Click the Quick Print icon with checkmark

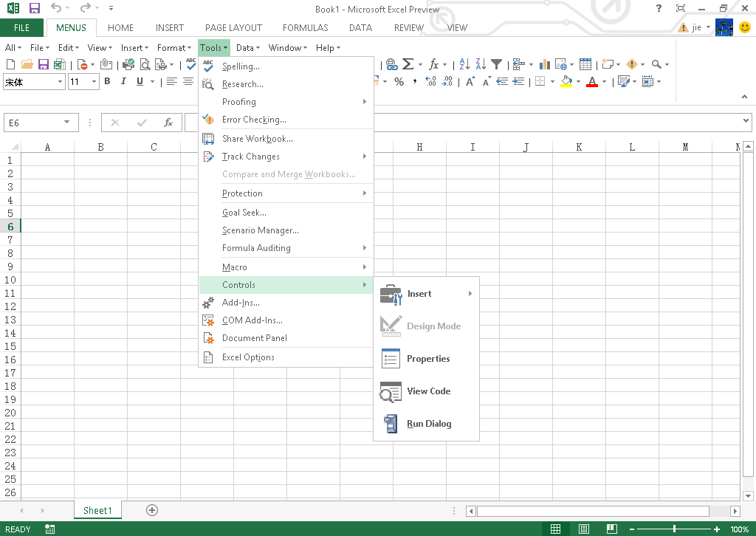pos(128,64)
